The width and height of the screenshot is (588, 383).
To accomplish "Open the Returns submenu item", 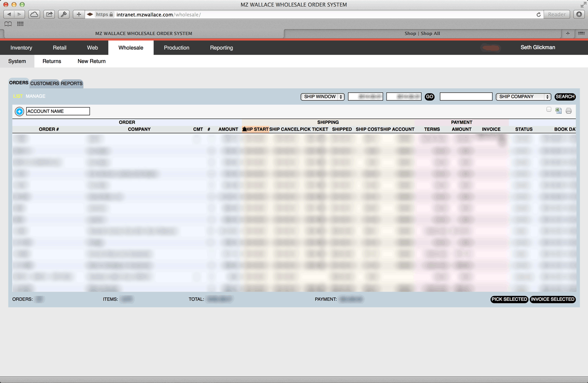I will [52, 61].
